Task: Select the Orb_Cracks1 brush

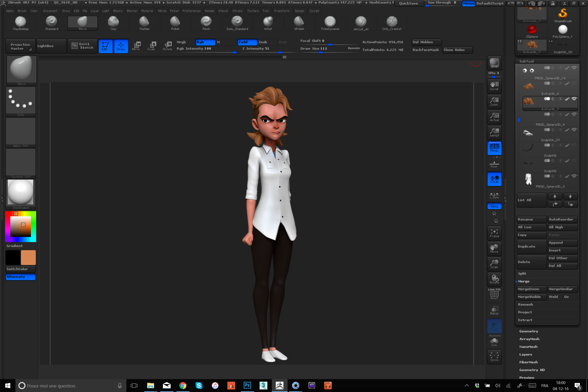Action: pyautogui.click(x=392, y=23)
